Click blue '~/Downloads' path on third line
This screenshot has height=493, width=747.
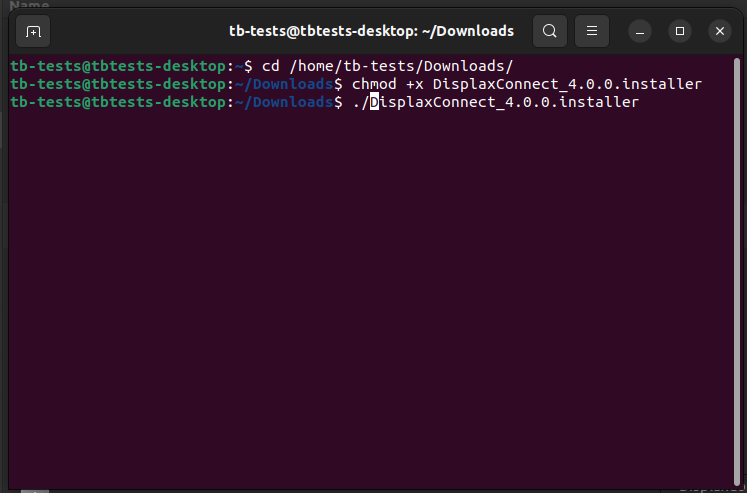pos(284,102)
